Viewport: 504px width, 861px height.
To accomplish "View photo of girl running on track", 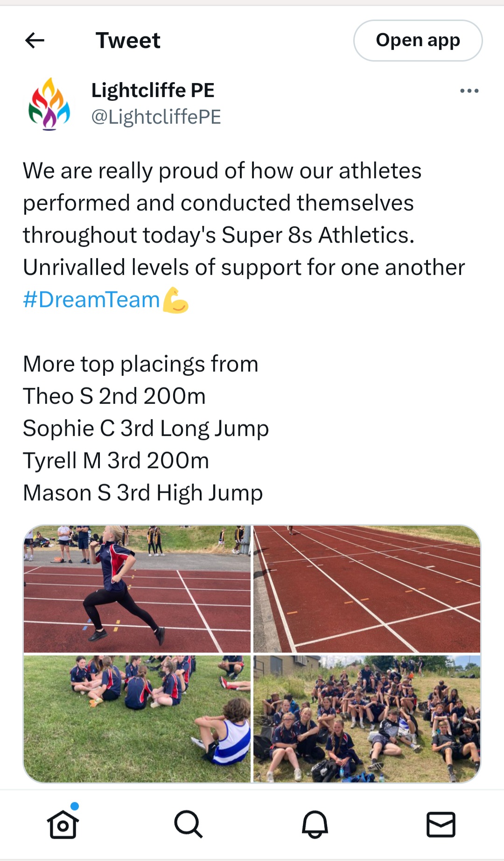I will tap(137, 589).
